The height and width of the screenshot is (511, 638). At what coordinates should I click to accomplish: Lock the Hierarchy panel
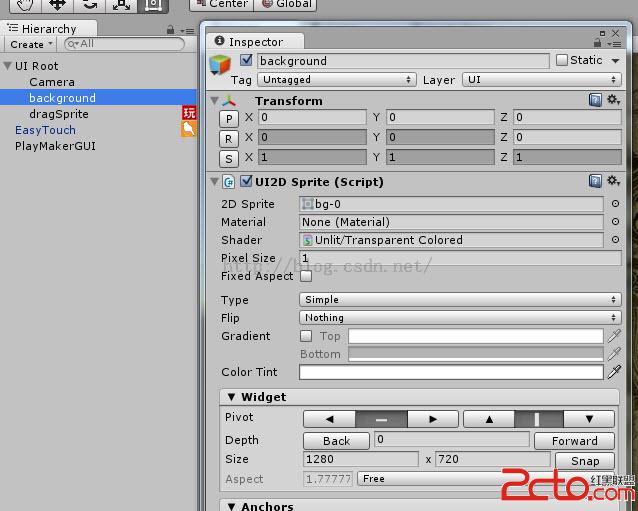pyautogui.click(x=170, y=30)
